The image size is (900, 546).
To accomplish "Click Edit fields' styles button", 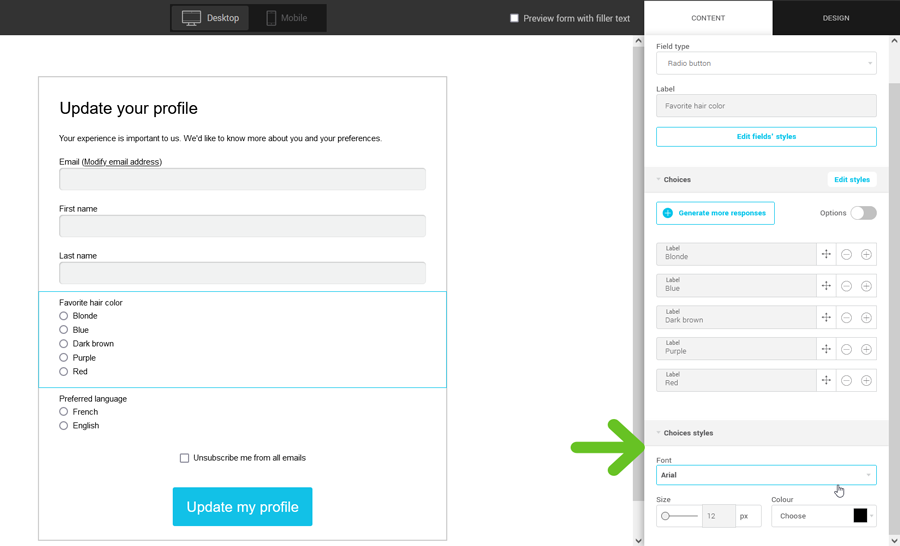I will click(x=766, y=136).
